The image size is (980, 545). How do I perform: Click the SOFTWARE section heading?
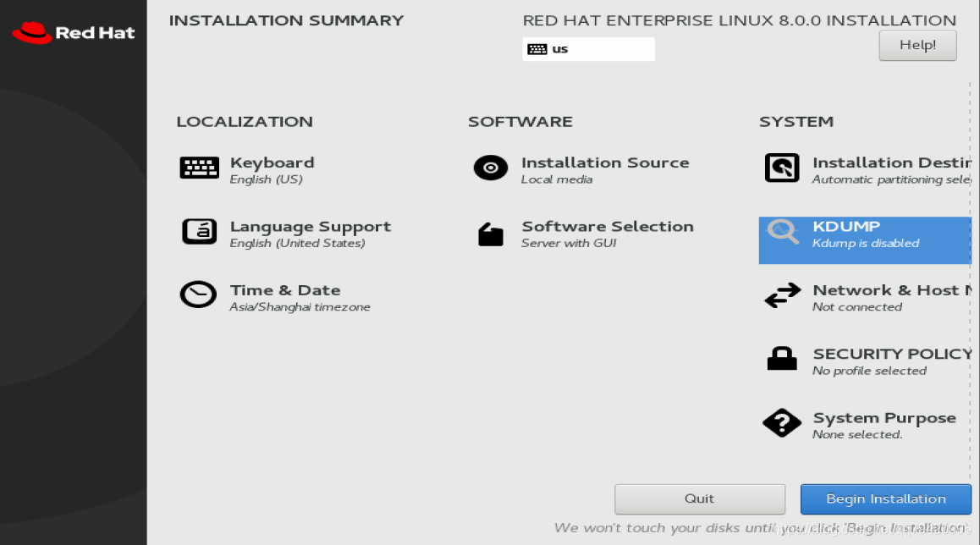pyautogui.click(x=520, y=121)
